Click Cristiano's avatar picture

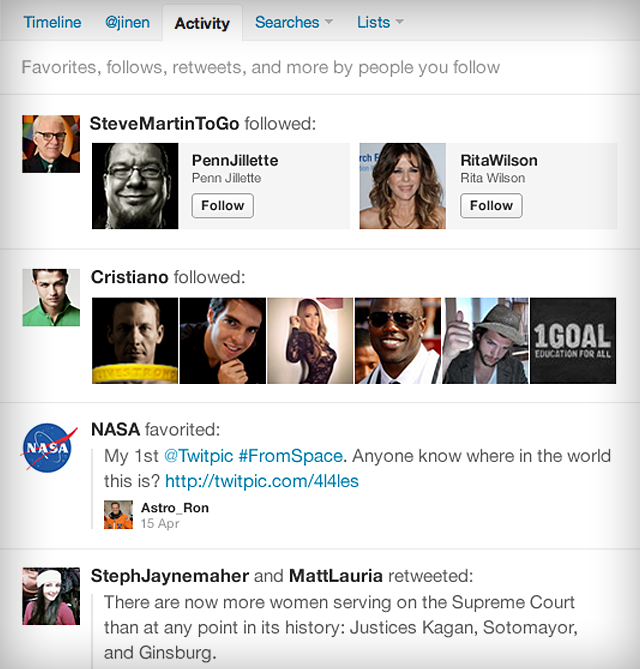click(x=50, y=297)
